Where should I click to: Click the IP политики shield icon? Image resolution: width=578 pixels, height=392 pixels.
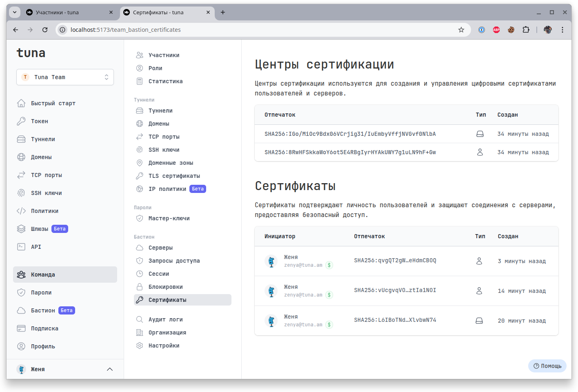coord(139,189)
